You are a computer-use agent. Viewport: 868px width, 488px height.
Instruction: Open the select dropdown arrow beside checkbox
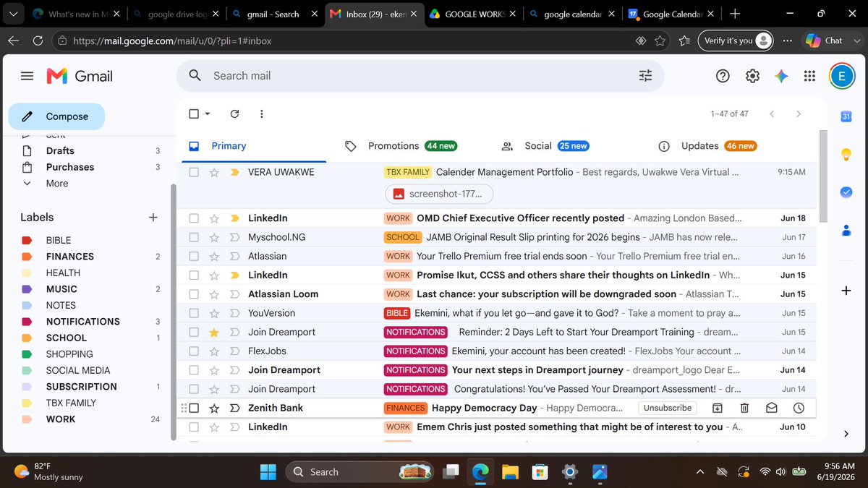(x=208, y=114)
